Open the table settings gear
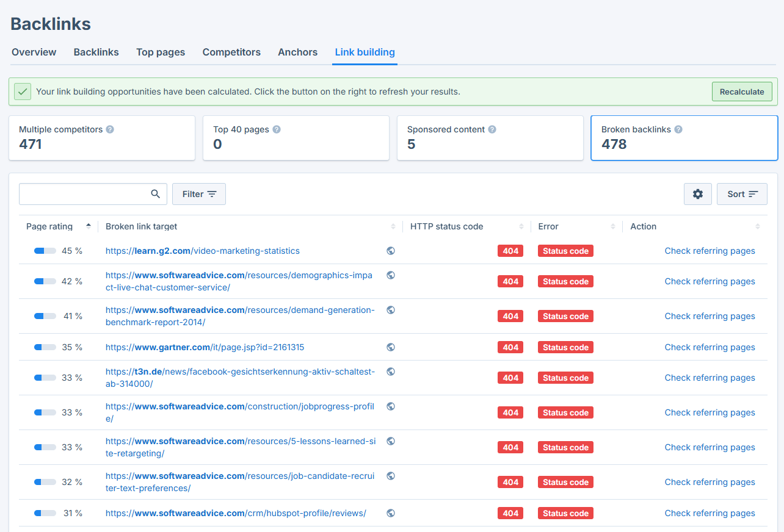This screenshot has height=532, width=784. [697, 193]
